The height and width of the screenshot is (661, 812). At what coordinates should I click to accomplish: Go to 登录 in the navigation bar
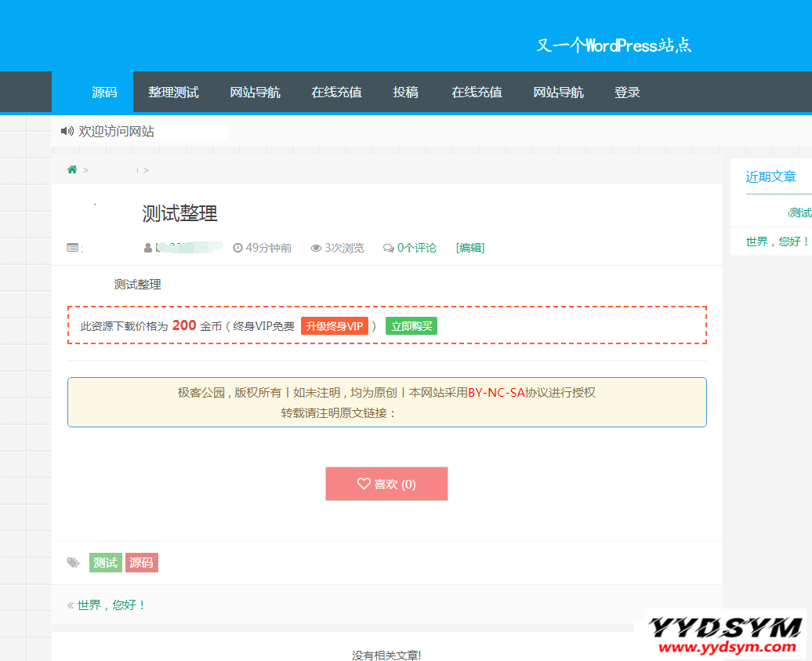627,92
